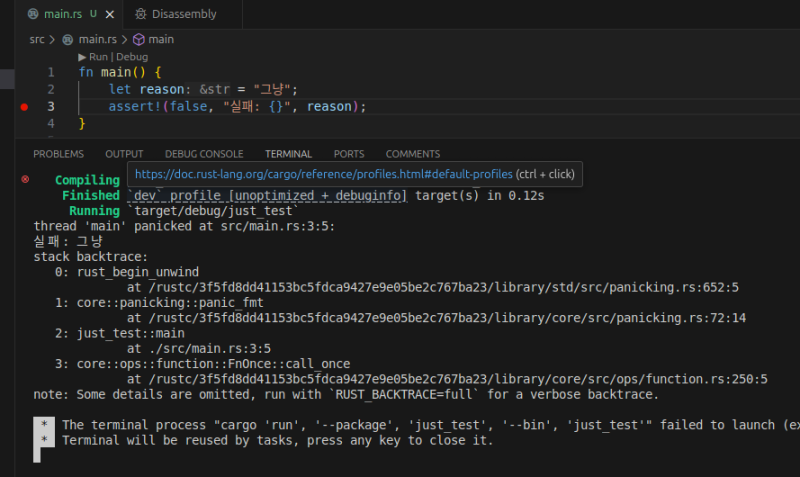Open the doc.rust-lang.org profiles link in tooltip
The width and height of the screenshot is (800, 477).
(x=323, y=174)
